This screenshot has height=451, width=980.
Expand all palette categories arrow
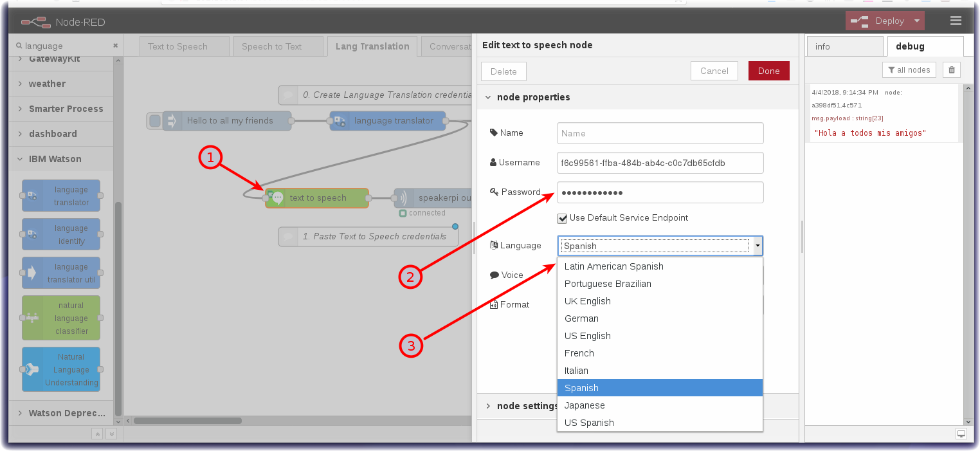pyautogui.click(x=111, y=434)
